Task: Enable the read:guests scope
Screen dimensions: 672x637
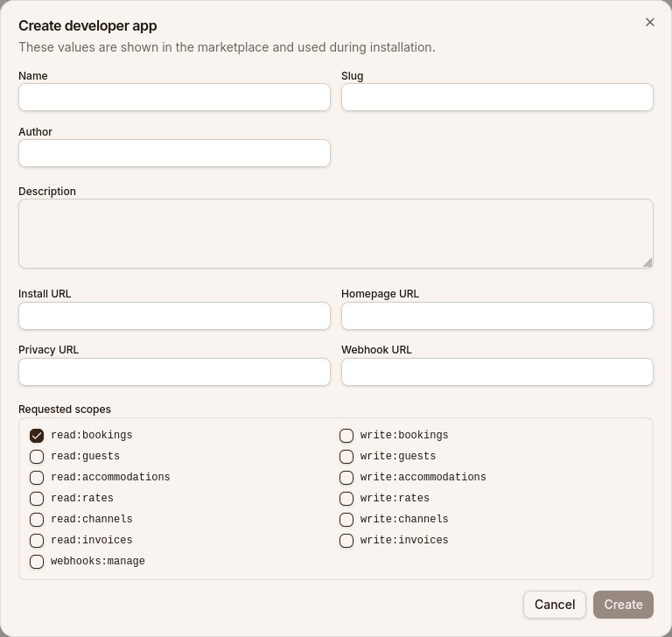Action: [37, 457]
